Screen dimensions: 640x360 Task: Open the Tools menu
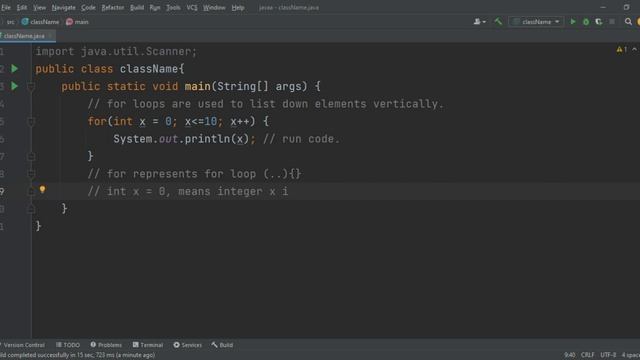pos(173,7)
